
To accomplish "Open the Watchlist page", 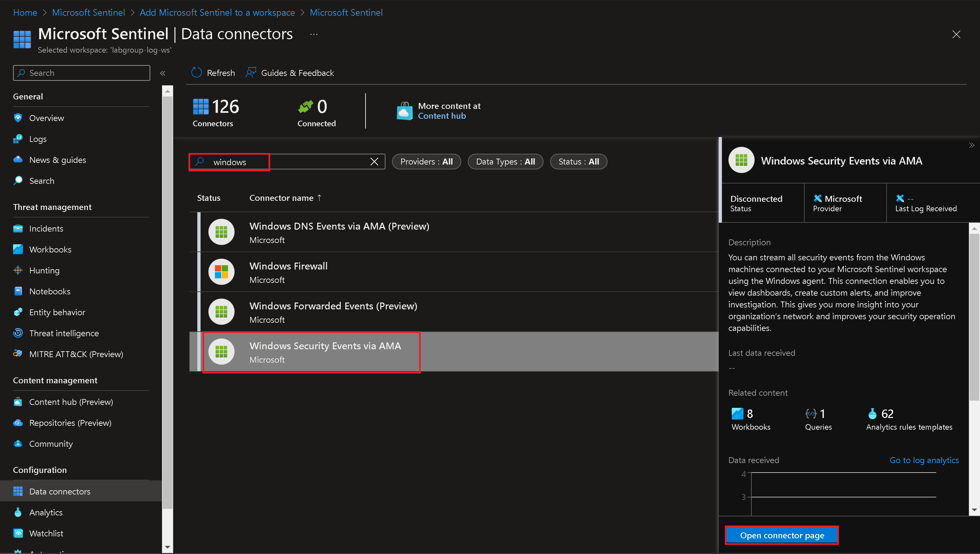I will [x=46, y=533].
